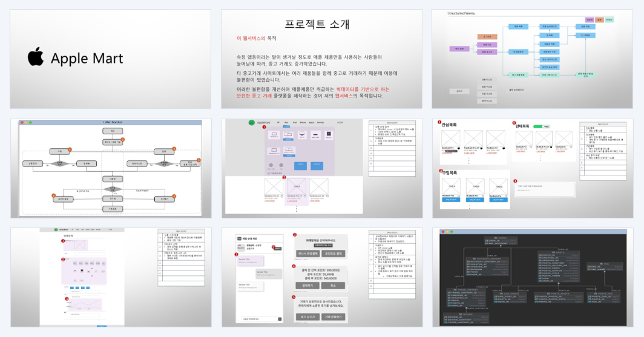Check the 거래완료 제외 checkbox
The height and width of the screenshot is (337, 644).
point(269,173)
